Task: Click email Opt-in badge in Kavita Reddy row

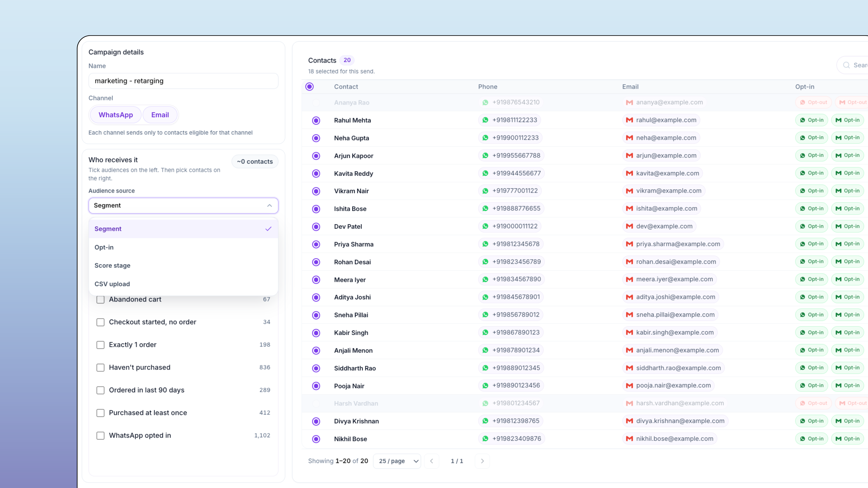Action: (x=847, y=173)
